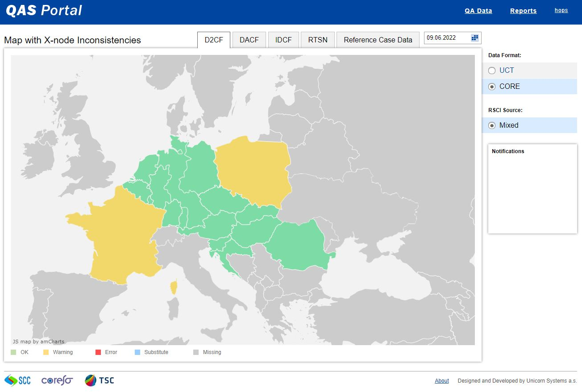The width and height of the screenshot is (582, 392).
Task: Select the UCT data format option
Action: pyautogui.click(x=492, y=71)
